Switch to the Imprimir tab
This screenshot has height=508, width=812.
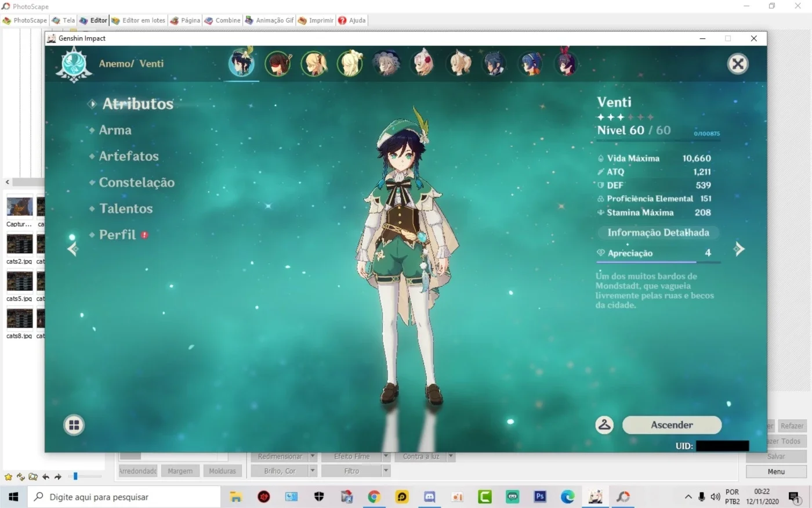point(316,20)
